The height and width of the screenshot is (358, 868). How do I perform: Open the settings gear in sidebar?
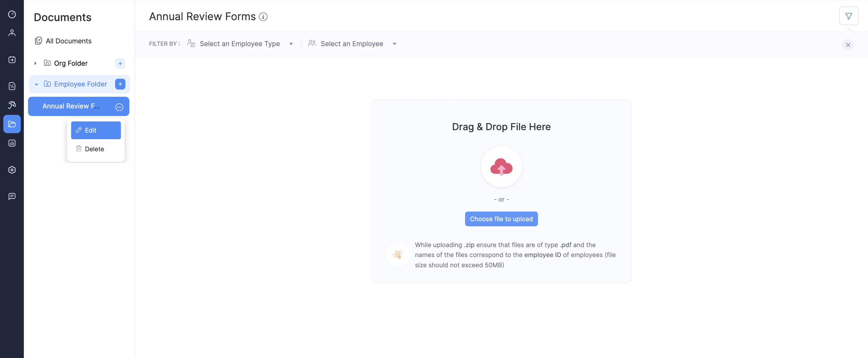click(12, 170)
